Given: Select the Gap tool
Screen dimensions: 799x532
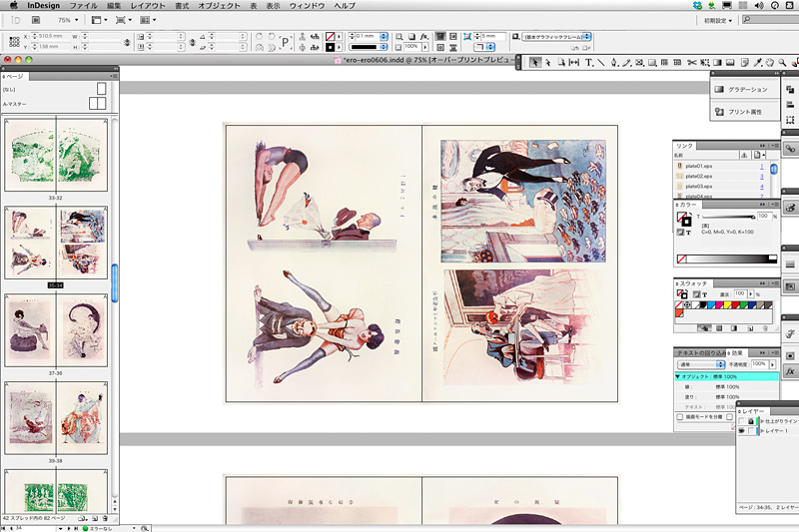Looking at the screenshot, I should pyautogui.click(x=573, y=62).
